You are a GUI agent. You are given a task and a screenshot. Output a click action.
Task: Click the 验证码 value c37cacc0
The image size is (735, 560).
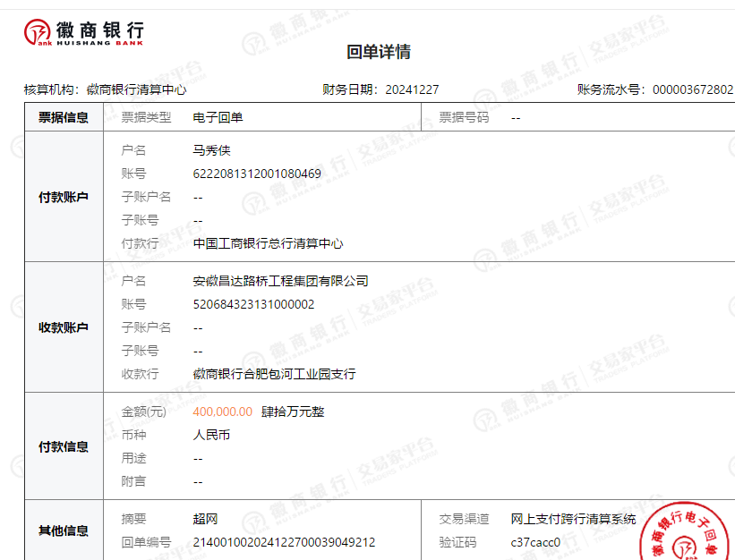(x=535, y=542)
